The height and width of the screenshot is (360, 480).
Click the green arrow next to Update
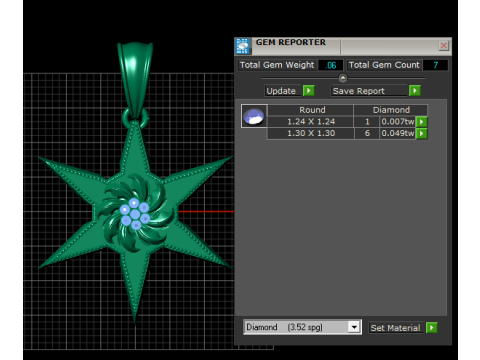309,91
